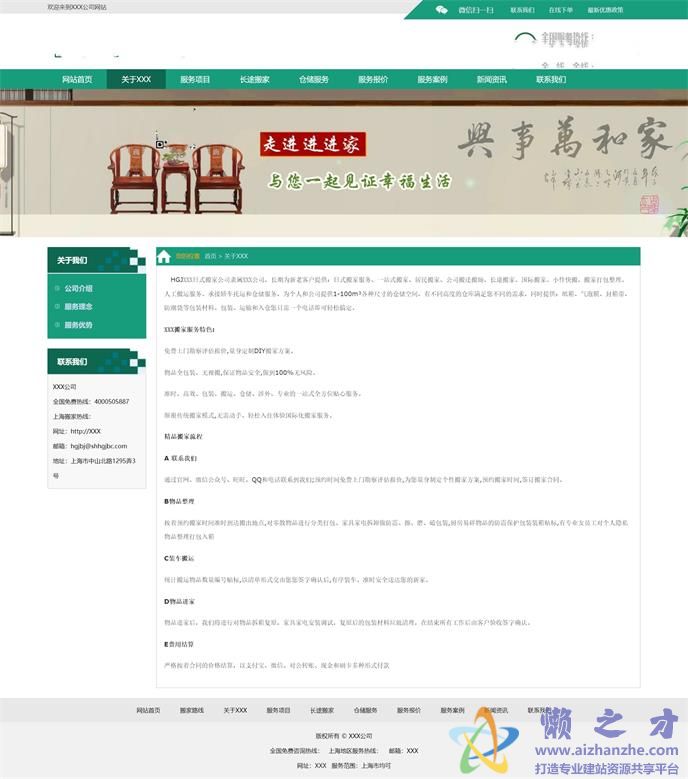Click 在线下单 in the top bar
Screen dimensions: 688x779
coord(561,9)
